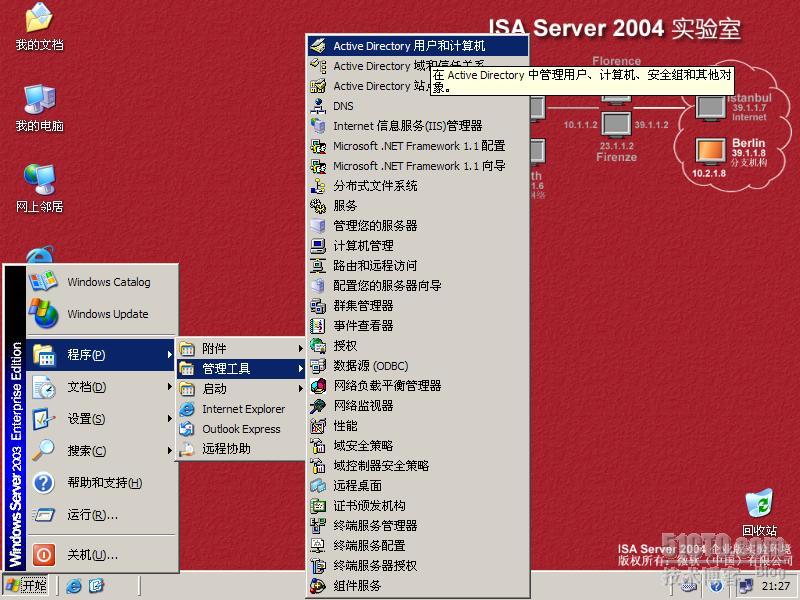Click icon for Microsoft .NET Framework 1.1 向导
800x600 pixels.
click(x=318, y=166)
